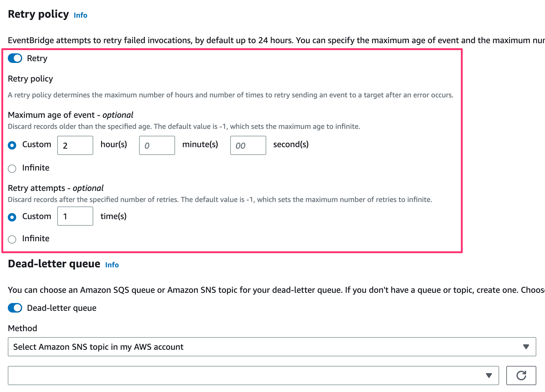545x392 pixels.
Task: Open the Info link next to Dead-letter queue
Action: (112, 265)
